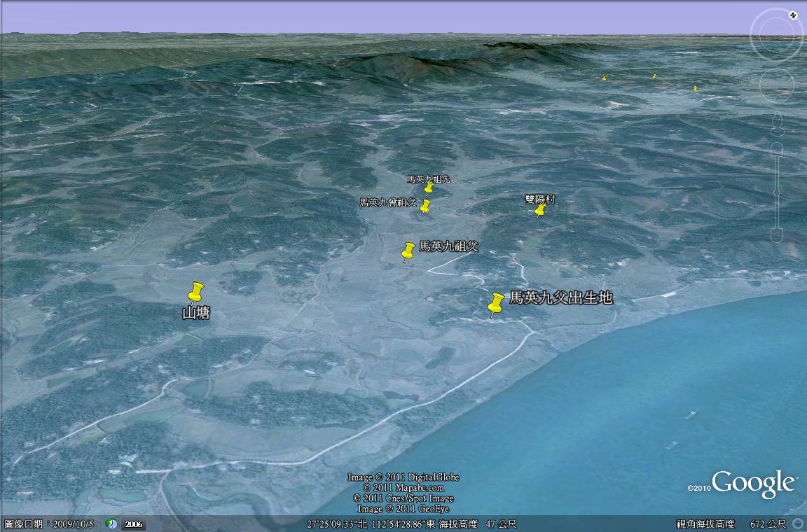
Task: Click the Google logo watermark
Action: 753,484
